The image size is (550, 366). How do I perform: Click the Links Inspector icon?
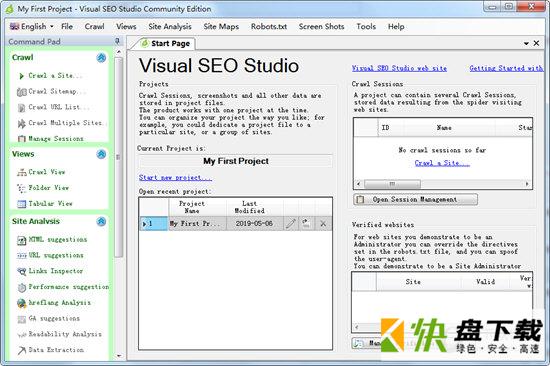(21, 271)
